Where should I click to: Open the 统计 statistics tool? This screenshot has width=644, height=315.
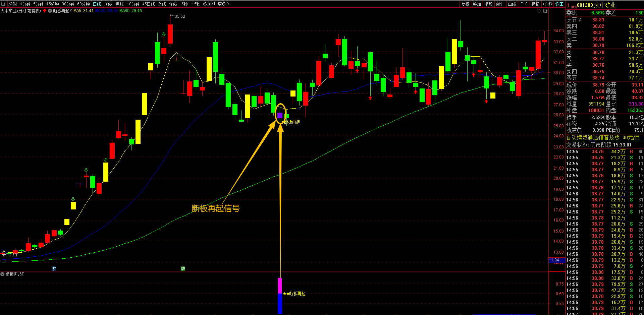point(500,4)
